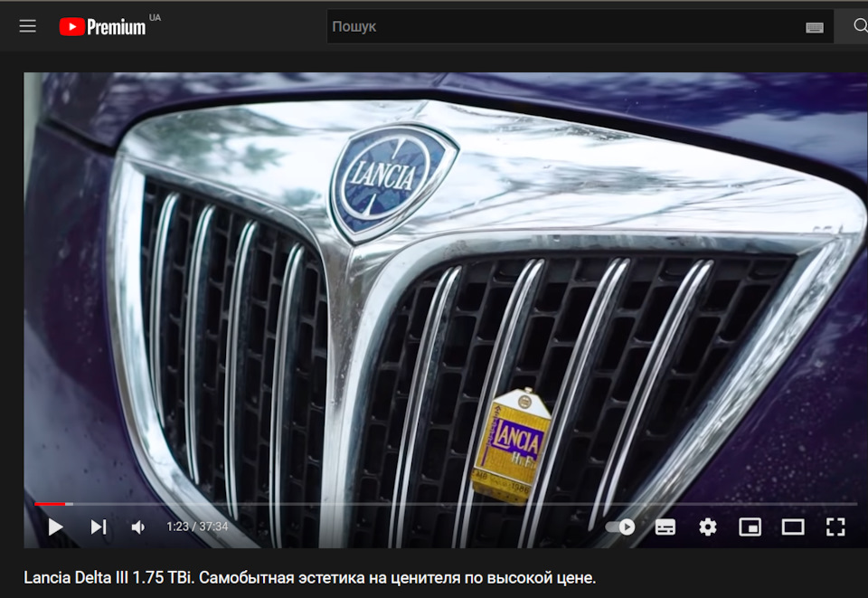Enable theater mode view
The image size is (868, 598).
pyautogui.click(x=793, y=527)
